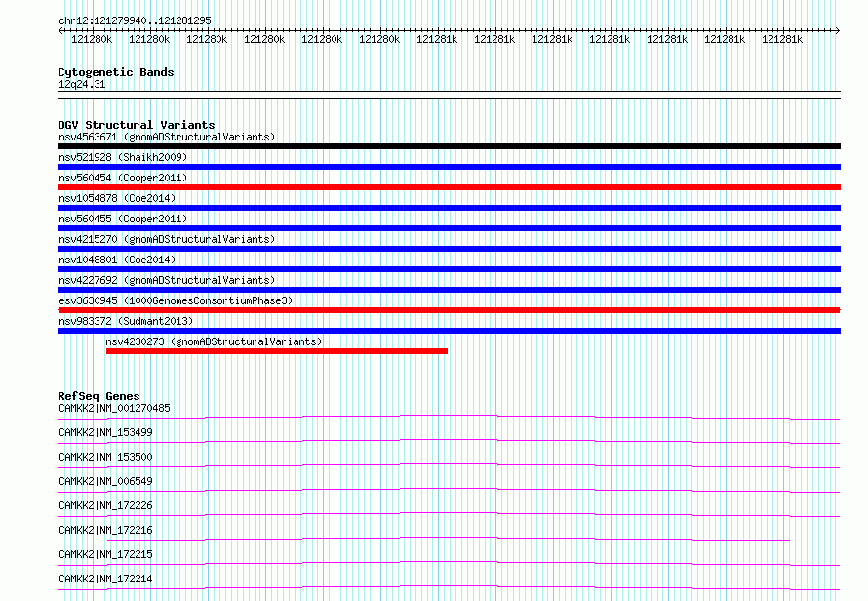The width and height of the screenshot is (868, 601).
Task: Open the CAMKK2|NM_153499 transcript label
Action: pos(105,432)
